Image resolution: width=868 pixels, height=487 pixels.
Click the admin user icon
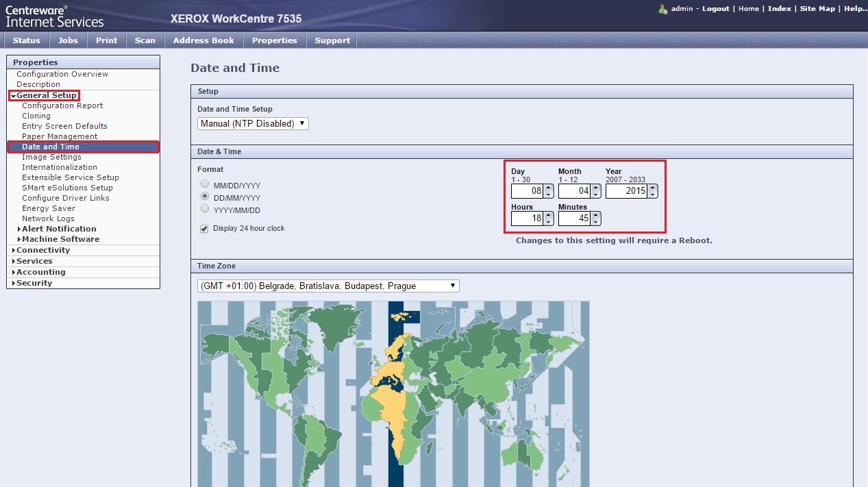coord(662,9)
